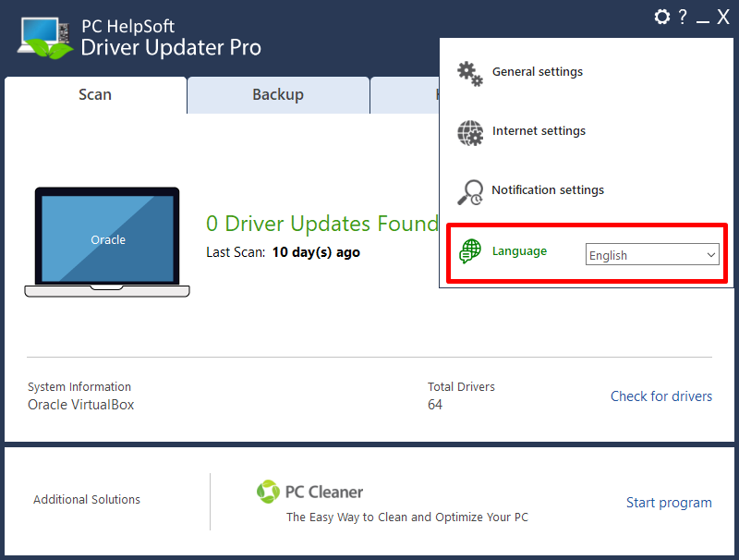Open Internet settings menu entry
The height and width of the screenshot is (560, 739).
tap(539, 130)
